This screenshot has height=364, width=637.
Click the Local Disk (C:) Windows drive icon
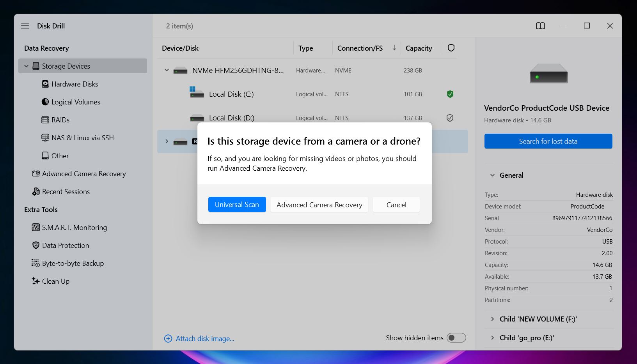(197, 93)
